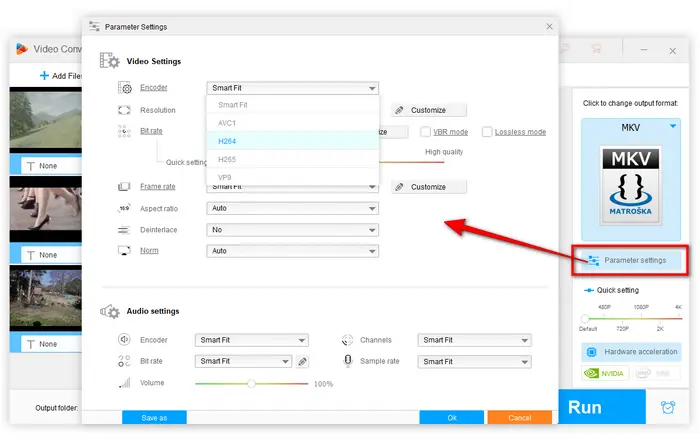Screen dimensions: 700x440
Task: Click the Video Settings film gear icon
Action: tap(109, 61)
